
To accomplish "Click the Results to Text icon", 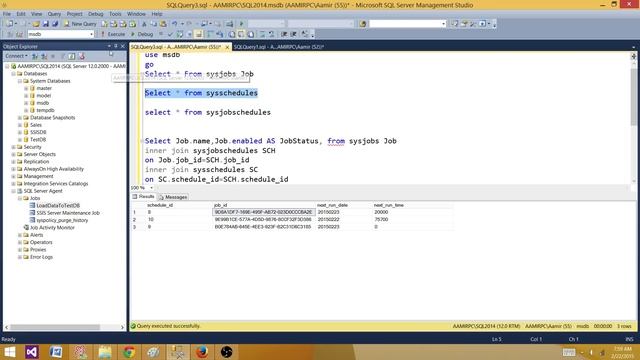I will tap(231, 34).
